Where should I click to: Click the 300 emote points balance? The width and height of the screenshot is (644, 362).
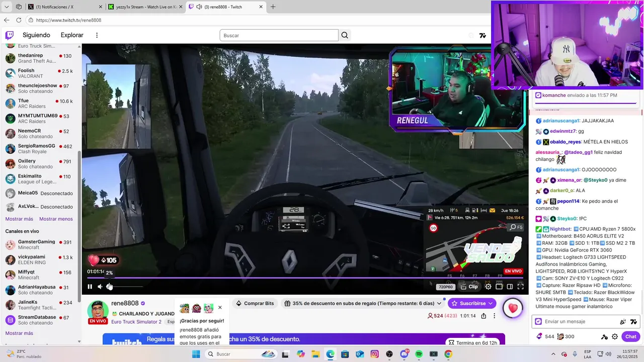[x=566, y=336]
